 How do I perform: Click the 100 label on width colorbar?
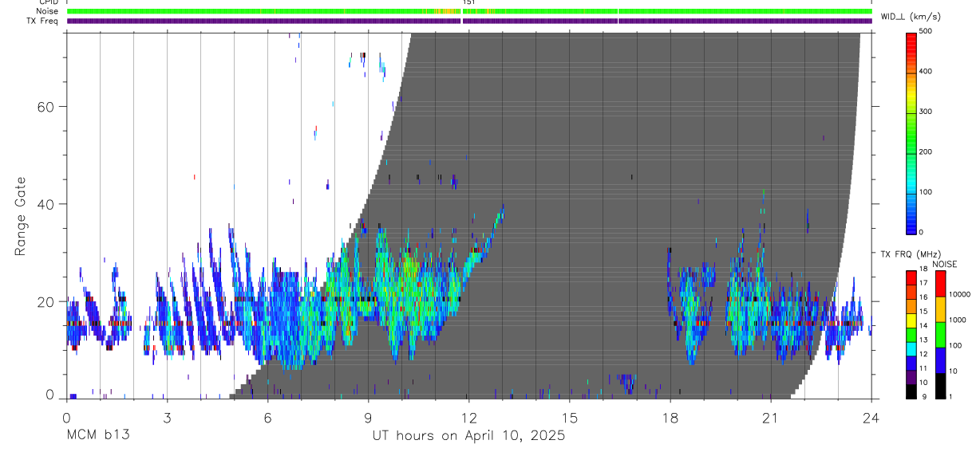coord(926,192)
